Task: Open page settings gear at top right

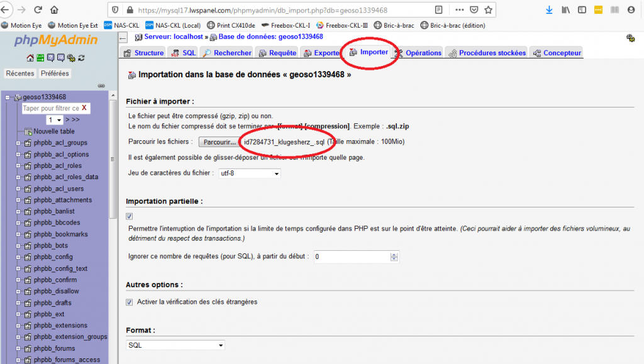Action: (x=630, y=38)
